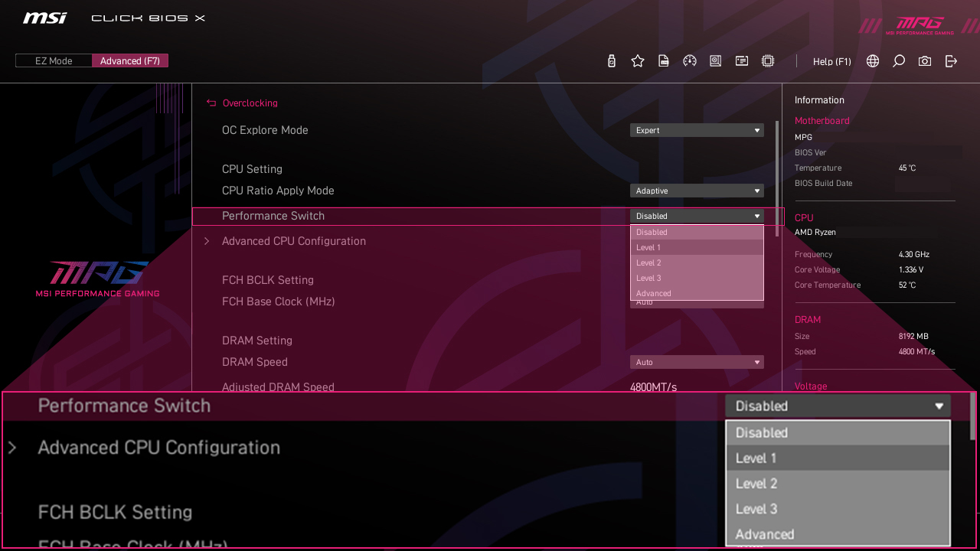Expand the CPU Ratio Apply Mode dropdown

pos(696,191)
